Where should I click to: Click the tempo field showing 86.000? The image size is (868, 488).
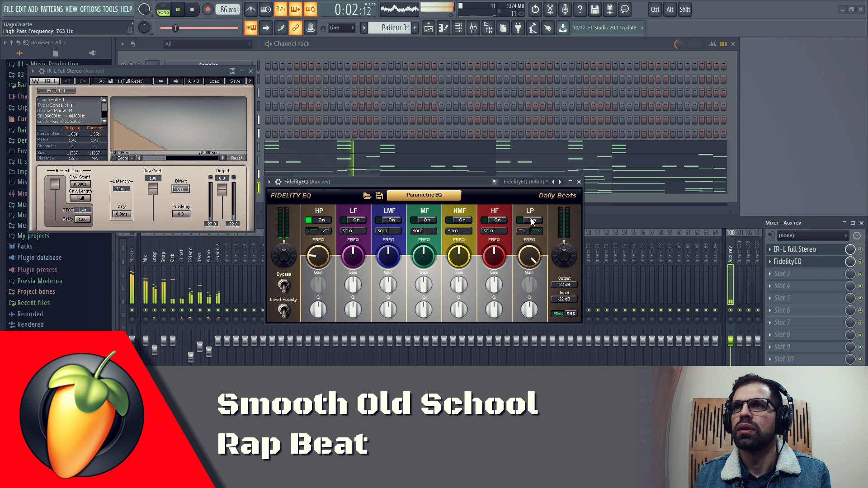228,9
